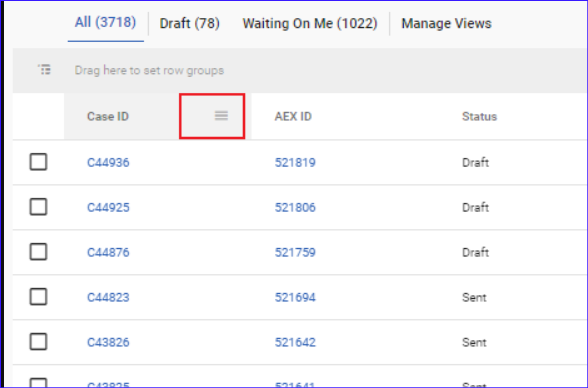Click the row groups icon
The width and height of the screenshot is (588, 388).
tap(44, 70)
